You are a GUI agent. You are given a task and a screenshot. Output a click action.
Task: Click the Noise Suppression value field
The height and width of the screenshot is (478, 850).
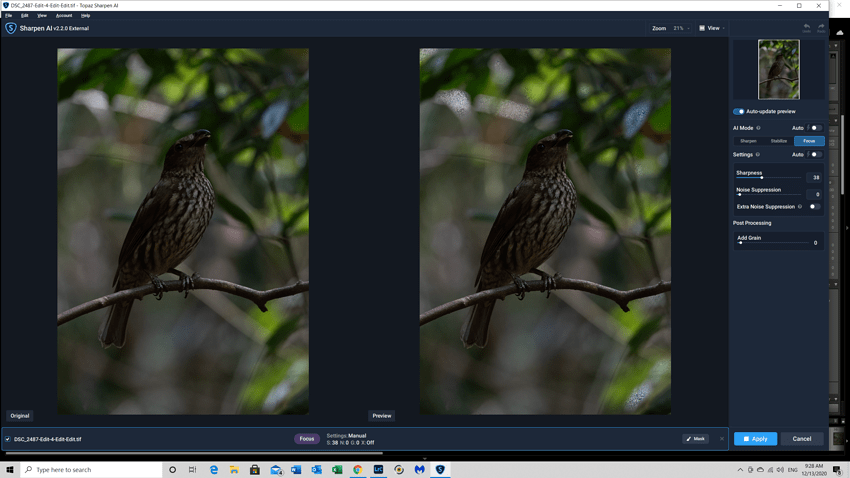click(x=814, y=195)
